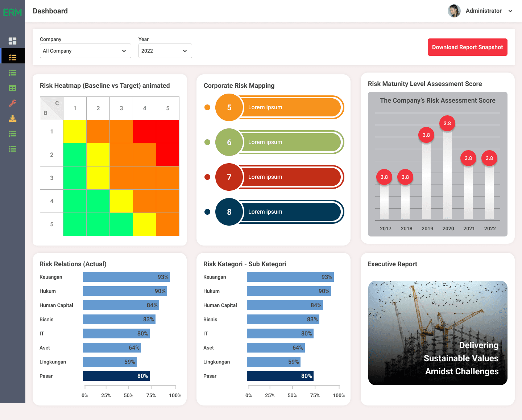Open the Executive Report cover image

(x=438, y=333)
